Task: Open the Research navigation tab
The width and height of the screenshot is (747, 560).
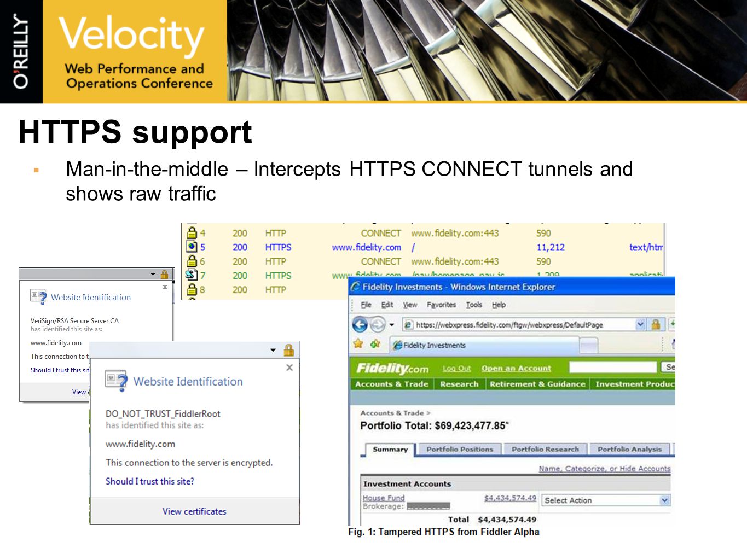Action: coord(459,384)
